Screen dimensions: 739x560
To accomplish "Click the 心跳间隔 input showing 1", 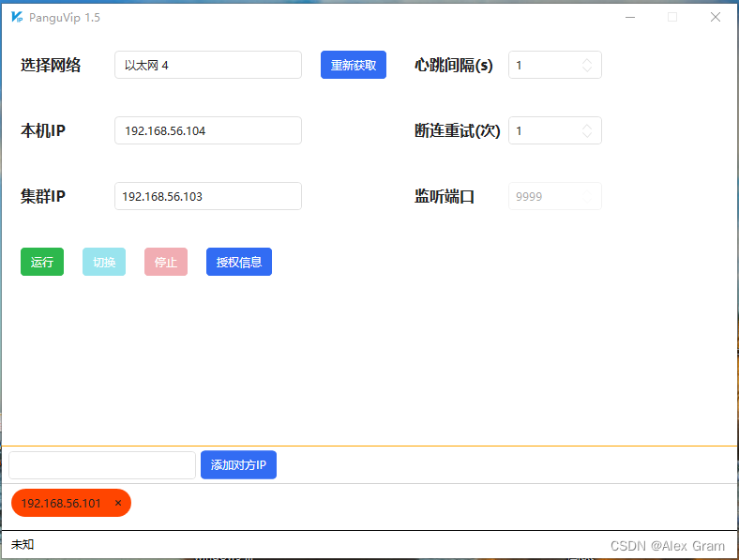I will coord(555,65).
